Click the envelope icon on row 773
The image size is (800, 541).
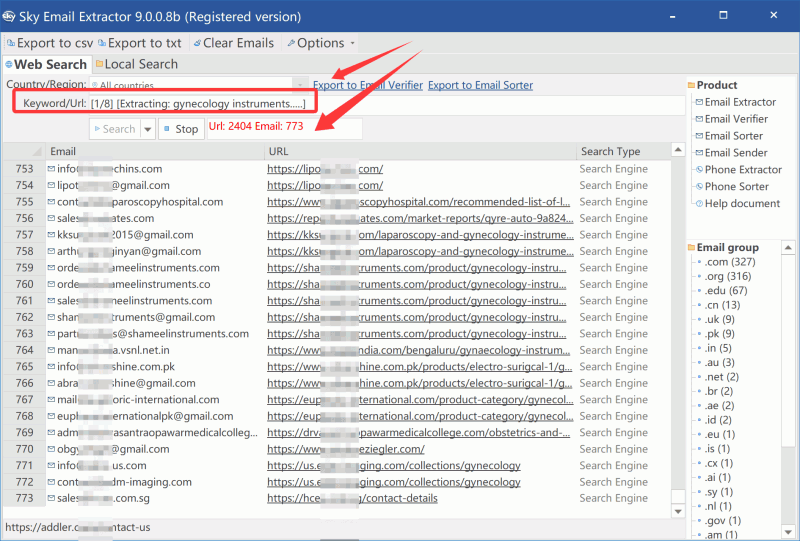[51, 498]
